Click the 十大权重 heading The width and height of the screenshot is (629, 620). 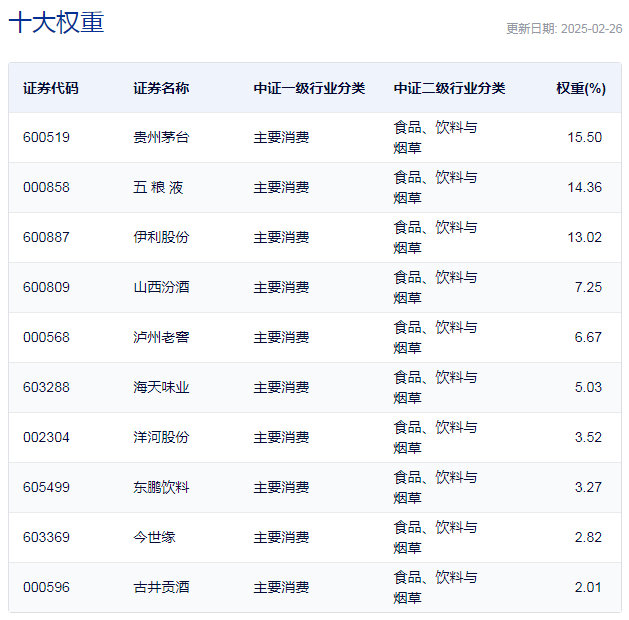tap(56, 24)
